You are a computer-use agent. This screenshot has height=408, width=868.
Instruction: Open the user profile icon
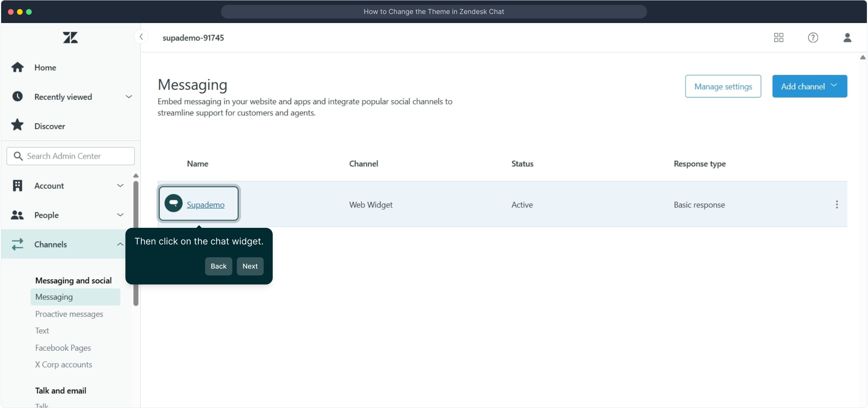(x=847, y=37)
